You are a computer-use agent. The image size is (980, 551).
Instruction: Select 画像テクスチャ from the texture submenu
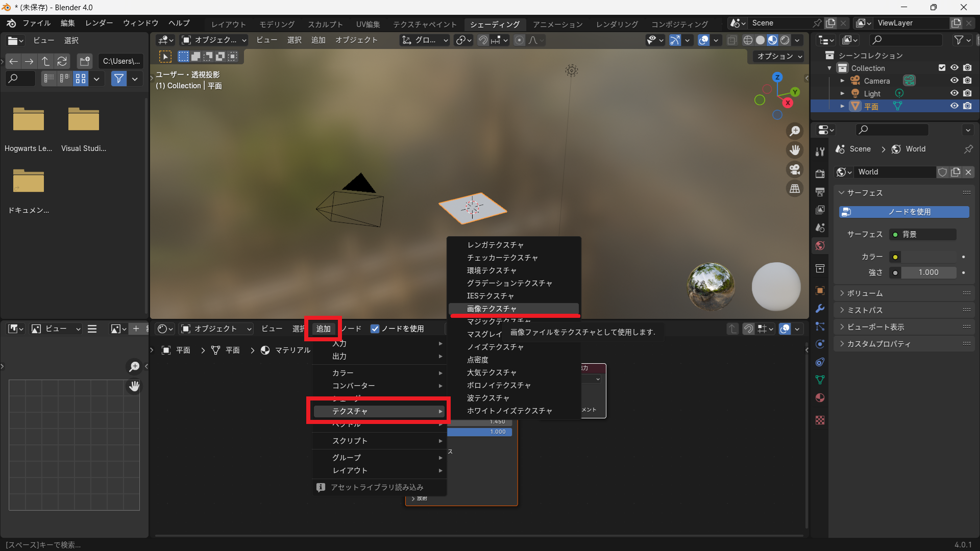pyautogui.click(x=492, y=309)
